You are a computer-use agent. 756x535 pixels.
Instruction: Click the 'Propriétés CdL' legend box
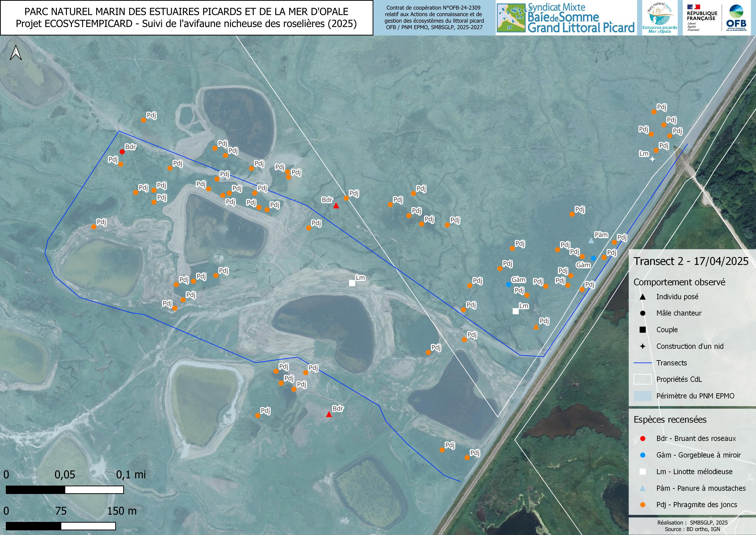pos(642,379)
